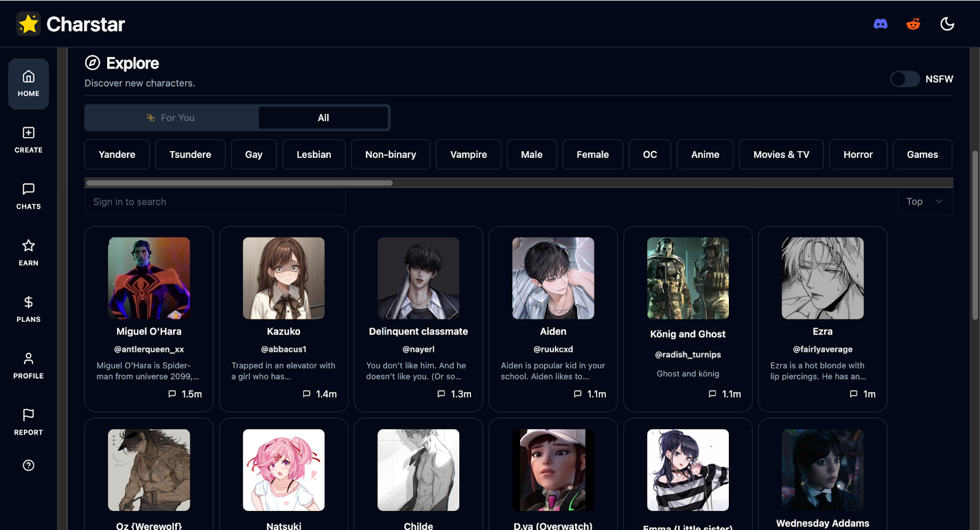
Task: Click Ezra 1m chat count icon
Action: pos(854,394)
